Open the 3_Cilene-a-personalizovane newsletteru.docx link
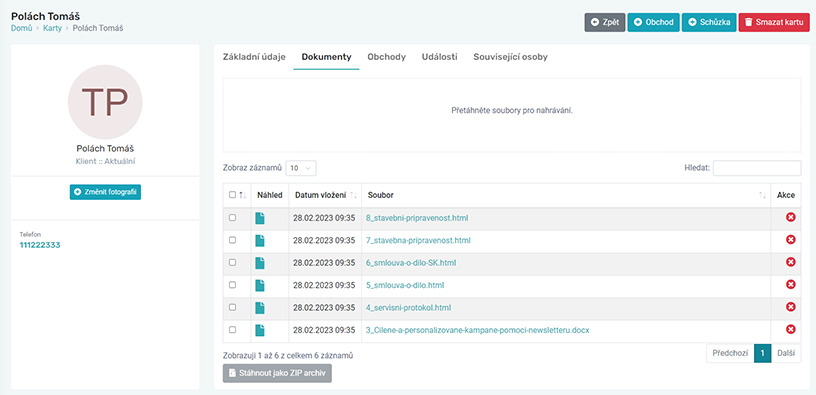The height and width of the screenshot is (395, 816). [477, 330]
